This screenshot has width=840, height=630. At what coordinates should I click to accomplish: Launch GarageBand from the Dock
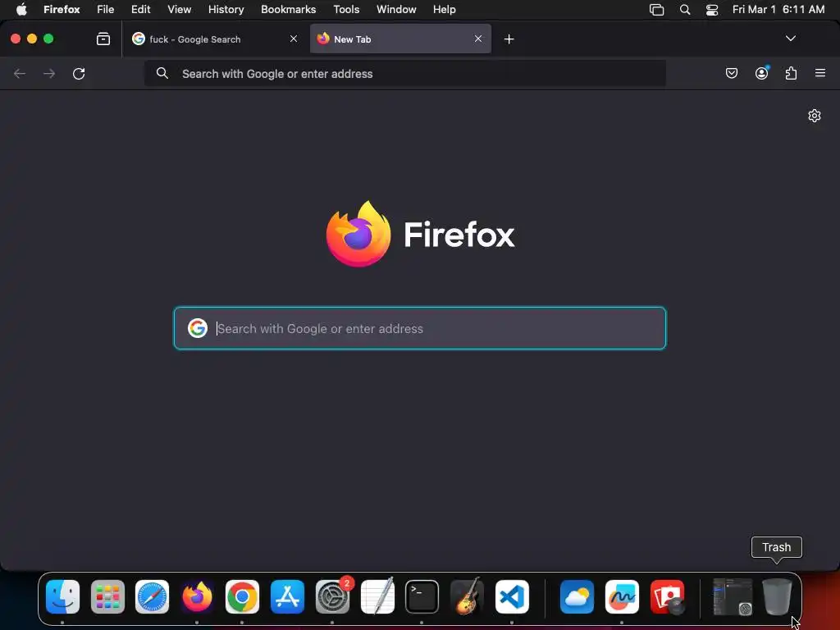467,596
